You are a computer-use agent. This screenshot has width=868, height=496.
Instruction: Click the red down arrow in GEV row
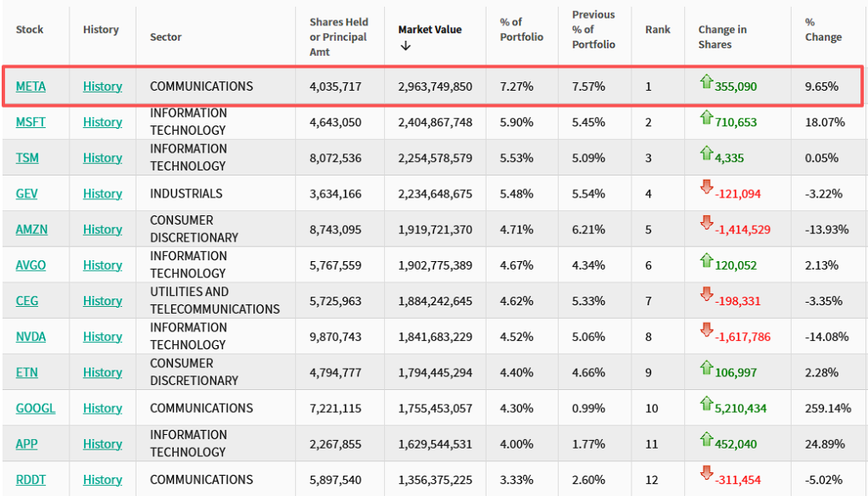(706, 188)
